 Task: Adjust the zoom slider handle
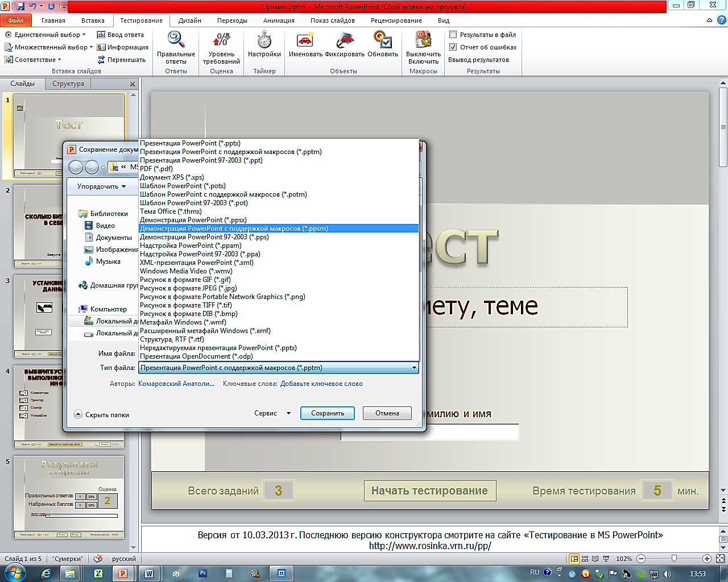(674, 559)
